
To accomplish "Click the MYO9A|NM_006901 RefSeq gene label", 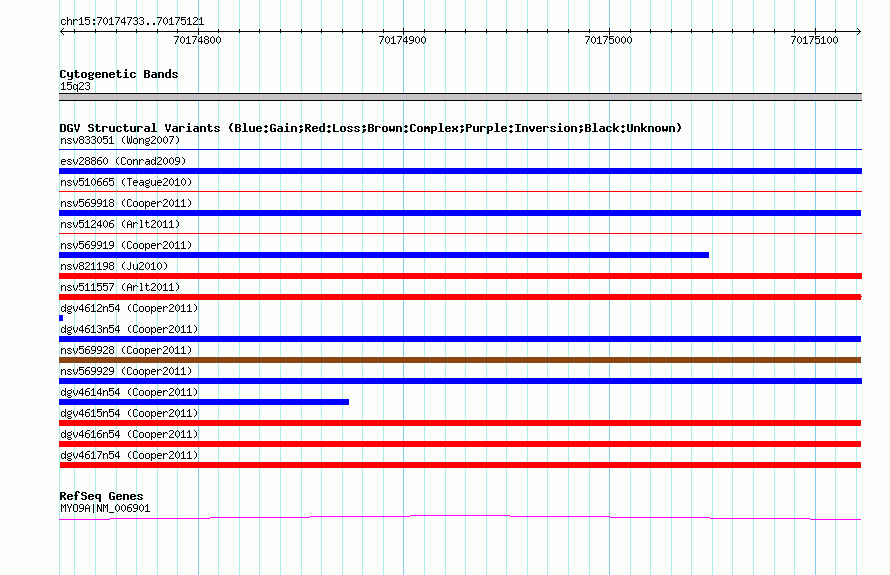I will pyautogui.click(x=105, y=509).
